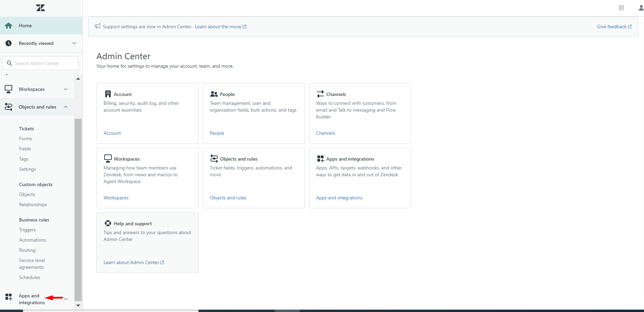Click the Admin Center heading

coord(124,56)
